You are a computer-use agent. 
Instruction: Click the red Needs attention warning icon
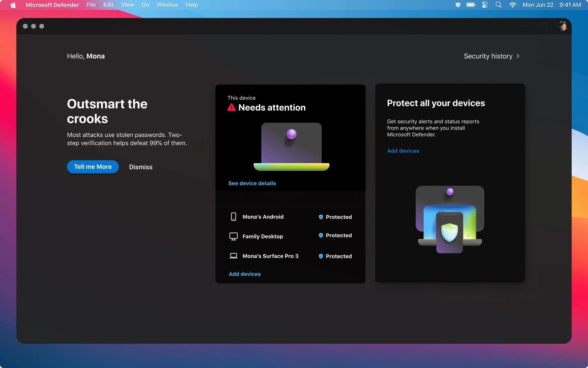231,107
